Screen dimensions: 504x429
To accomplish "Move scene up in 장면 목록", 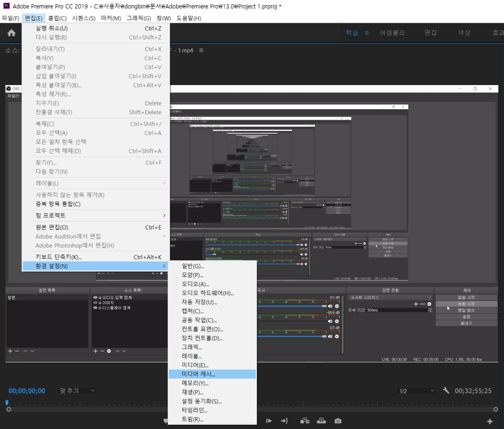I will point(25,351).
